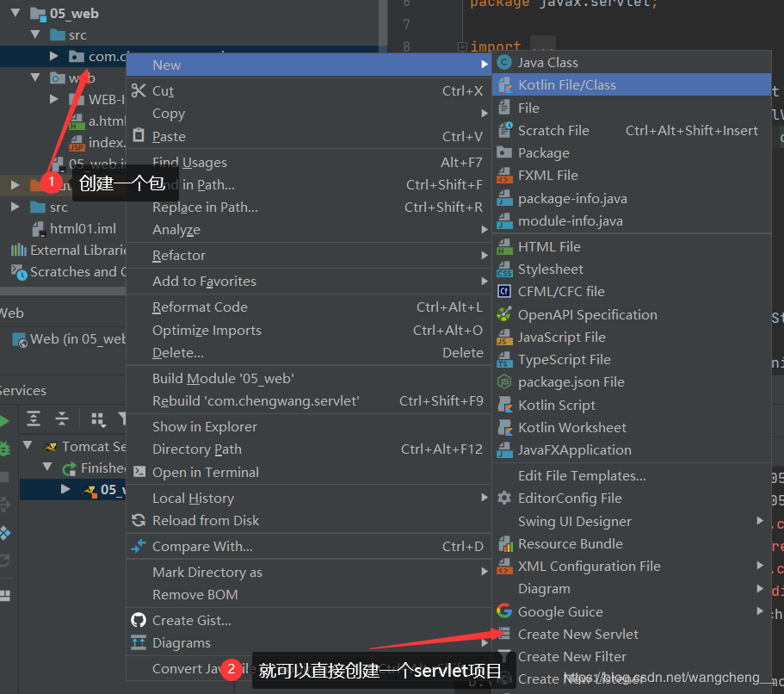Choose Copy from context menu
Viewport: 784px width, 694px height.
coord(308,113)
